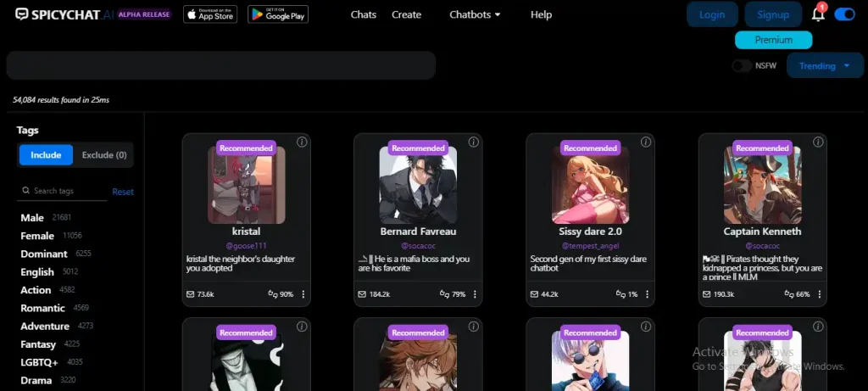The image size is (868, 391).
Task: Open the App Store download badge
Action: [x=210, y=14]
